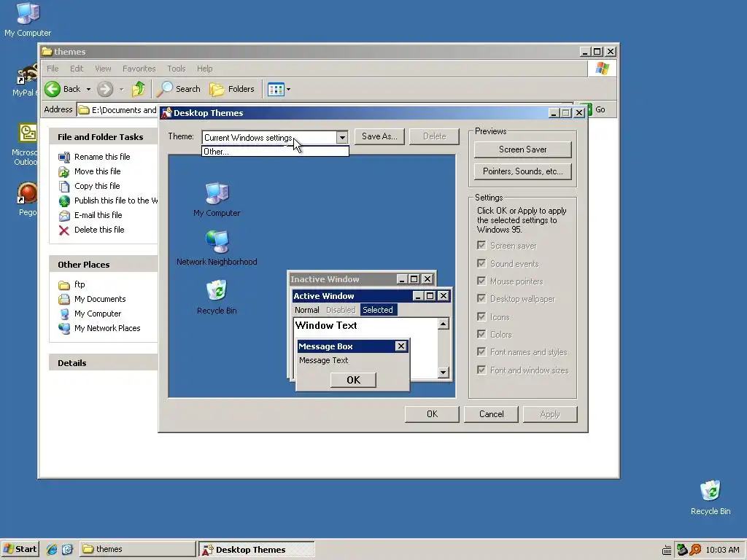Click the red ball desktop shortcut icon

[x=27, y=192]
